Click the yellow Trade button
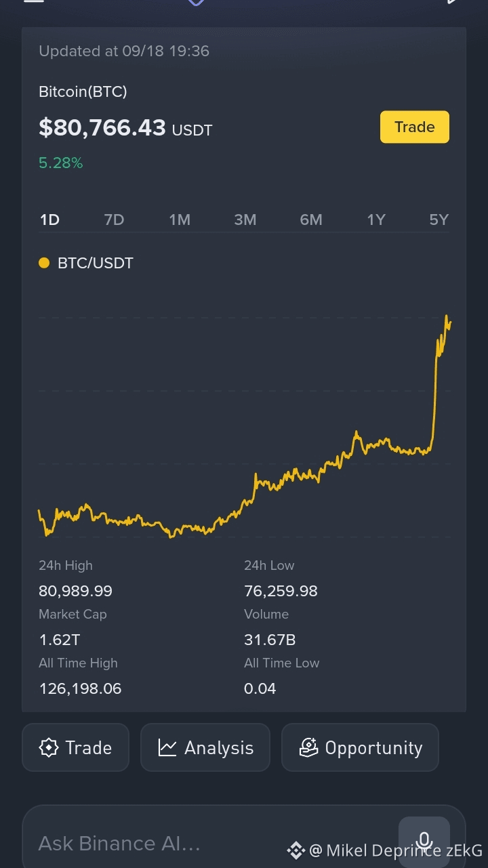This screenshot has height=868, width=488. [x=415, y=127]
